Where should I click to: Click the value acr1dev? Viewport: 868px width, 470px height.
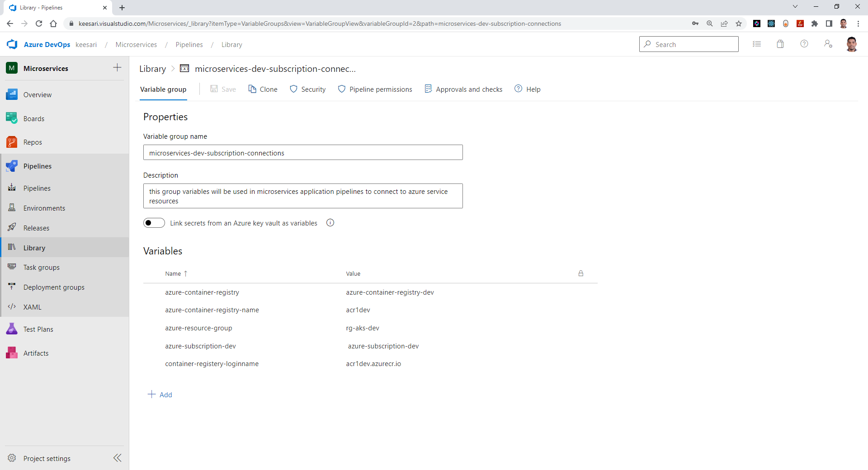click(358, 310)
